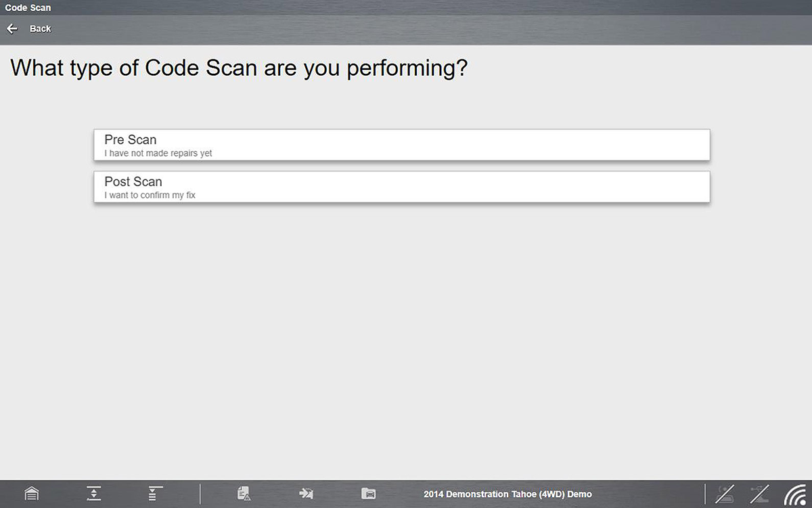The height and width of the screenshot is (508, 812).
Task: Click the Code Scan title bar text
Action: point(28,7)
